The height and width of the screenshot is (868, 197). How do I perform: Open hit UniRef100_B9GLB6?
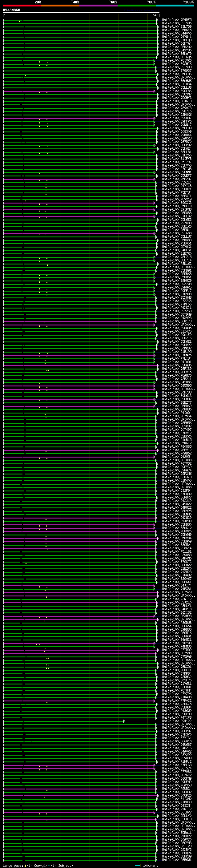click(177, 91)
